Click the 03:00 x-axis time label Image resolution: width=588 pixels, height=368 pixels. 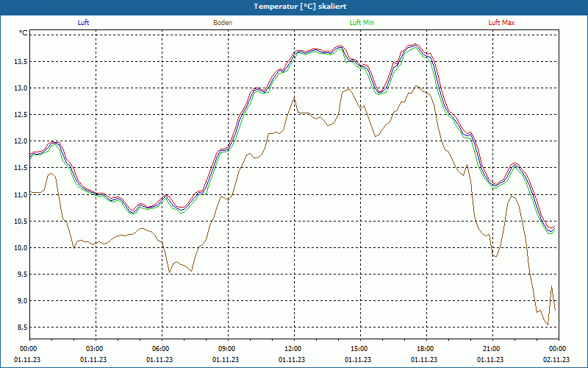(96, 349)
